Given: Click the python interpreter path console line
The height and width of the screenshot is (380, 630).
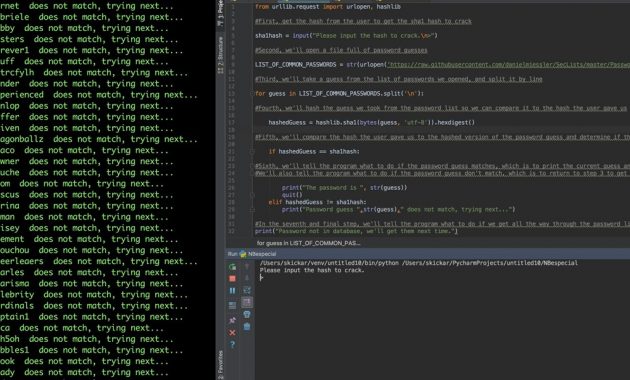Looking at the screenshot, I should pyautogui.click(x=419, y=263).
